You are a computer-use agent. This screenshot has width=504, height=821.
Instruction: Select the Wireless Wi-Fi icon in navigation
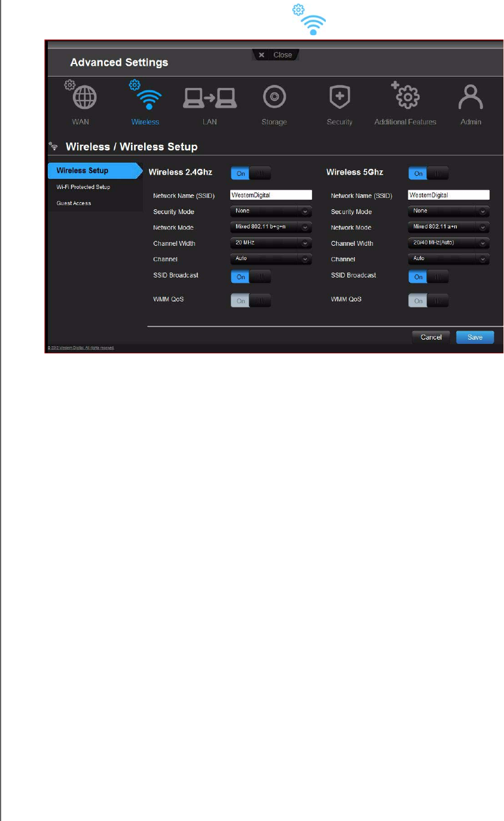(145, 94)
